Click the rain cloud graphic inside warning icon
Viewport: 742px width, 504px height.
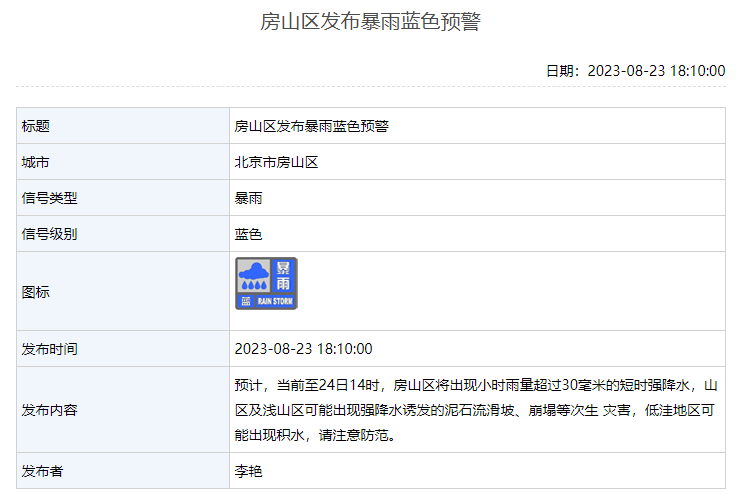254,276
